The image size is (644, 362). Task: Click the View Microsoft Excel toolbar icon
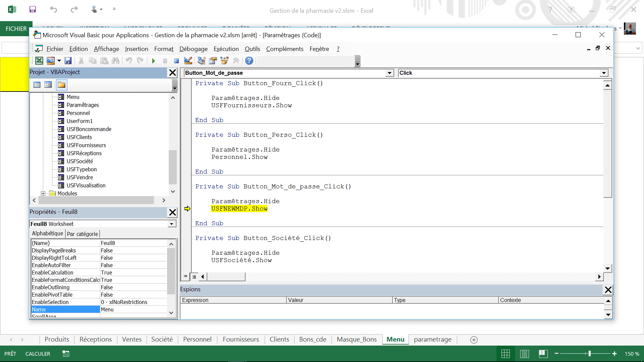39,61
